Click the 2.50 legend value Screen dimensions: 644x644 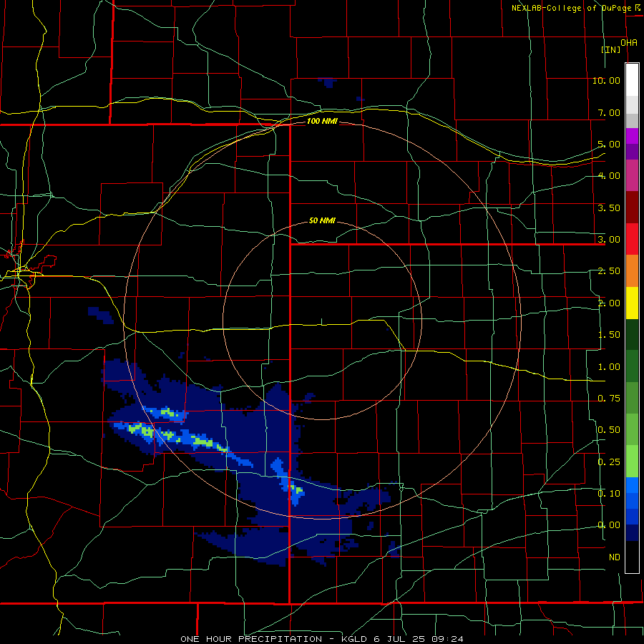(x=609, y=271)
